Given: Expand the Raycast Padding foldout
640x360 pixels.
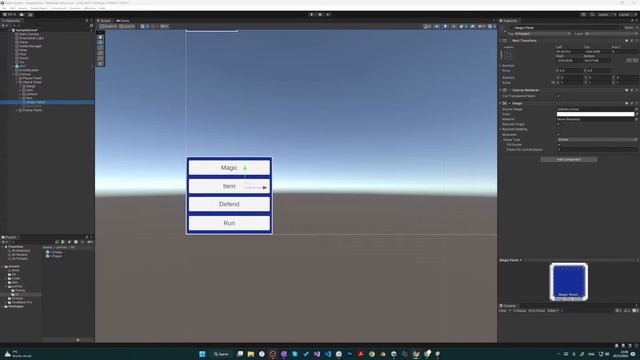Looking at the screenshot, I should tap(501, 129).
